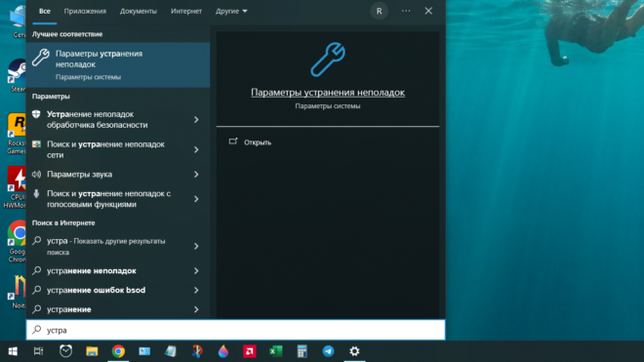This screenshot has width=644, height=362.
Task: Expand the устранение неполадок web suggestion arrow
Action: (196, 271)
